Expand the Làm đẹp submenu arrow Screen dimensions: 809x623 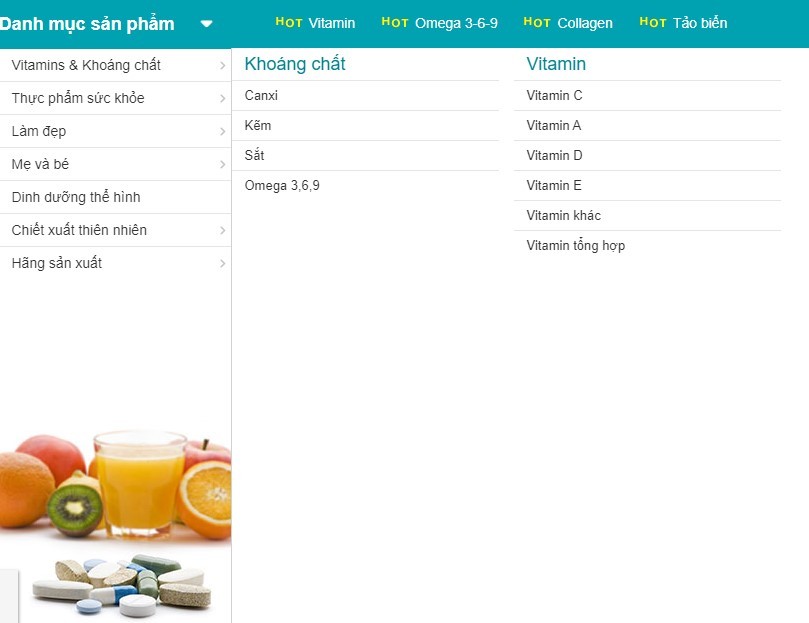(x=222, y=132)
